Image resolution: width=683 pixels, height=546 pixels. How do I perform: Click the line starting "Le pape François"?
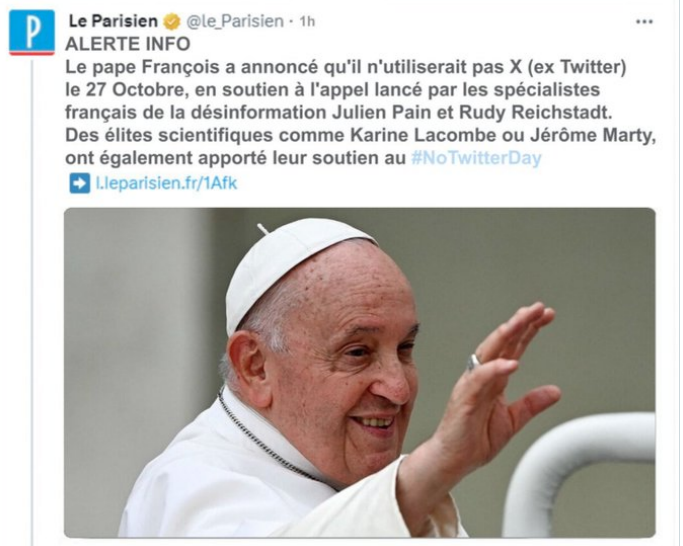point(346,67)
